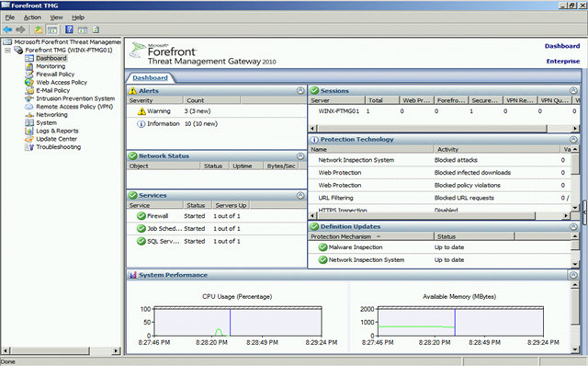Collapse the Sessions panel
The width and height of the screenshot is (588, 366).
tap(573, 90)
